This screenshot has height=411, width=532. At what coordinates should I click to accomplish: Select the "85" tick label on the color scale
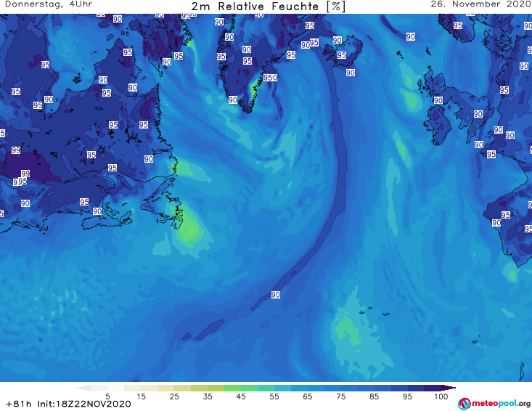(x=375, y=396)
